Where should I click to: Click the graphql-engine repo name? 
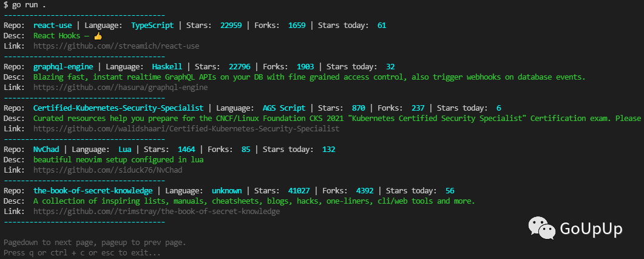coord(63,67)
